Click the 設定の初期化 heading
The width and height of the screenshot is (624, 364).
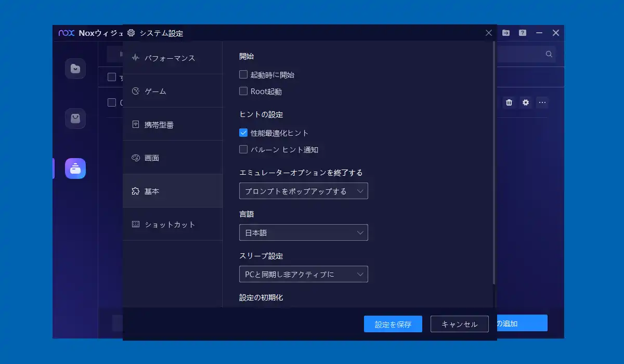coord(261,297)
